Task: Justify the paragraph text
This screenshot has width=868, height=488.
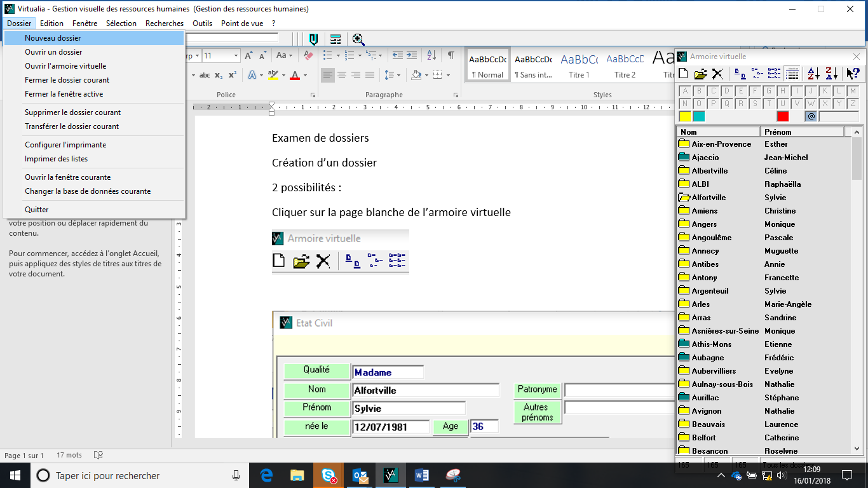Action: [369, 75]
